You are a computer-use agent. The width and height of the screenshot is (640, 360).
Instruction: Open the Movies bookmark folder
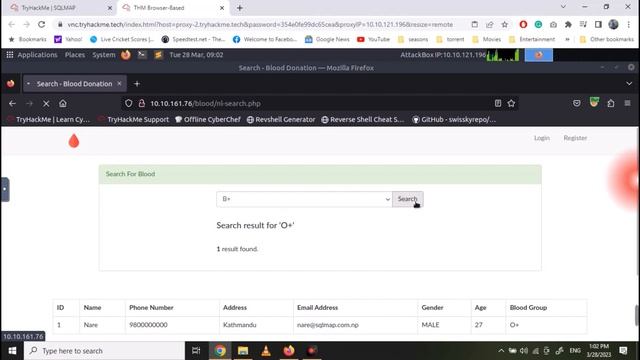(x=487, y=39)
